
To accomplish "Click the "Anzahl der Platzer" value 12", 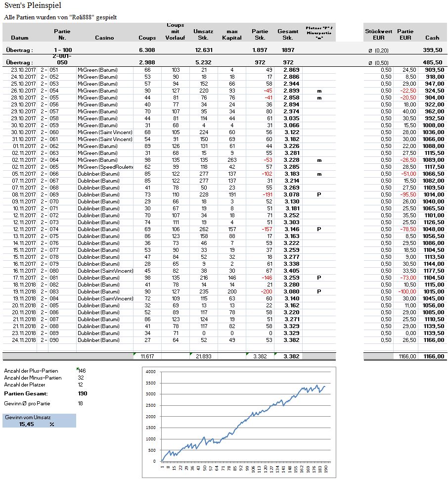I will [81, 385].
